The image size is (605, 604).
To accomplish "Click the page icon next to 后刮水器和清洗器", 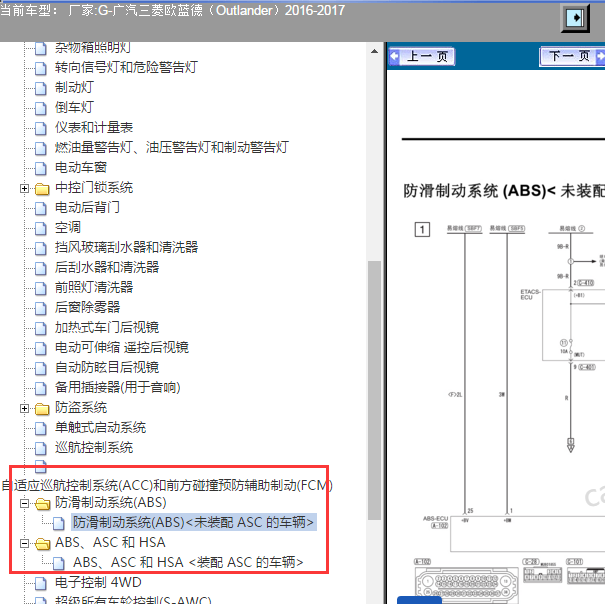I will [41, 268].
